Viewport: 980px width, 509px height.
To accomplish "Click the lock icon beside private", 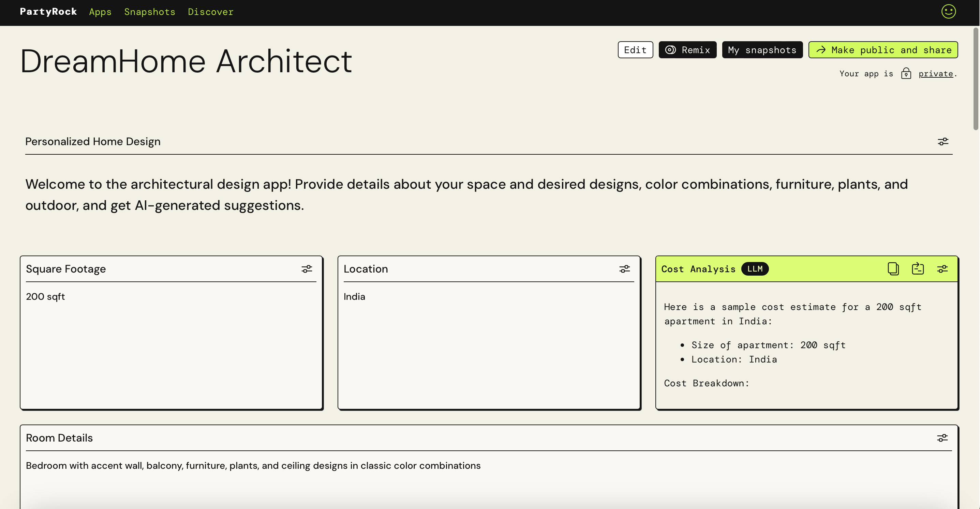I will point(906,73).
